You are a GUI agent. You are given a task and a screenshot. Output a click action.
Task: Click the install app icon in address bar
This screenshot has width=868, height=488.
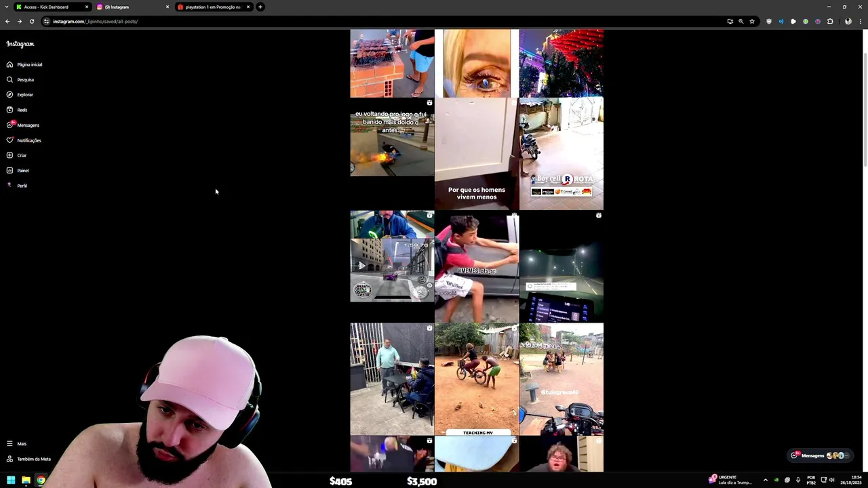(730, 21)
